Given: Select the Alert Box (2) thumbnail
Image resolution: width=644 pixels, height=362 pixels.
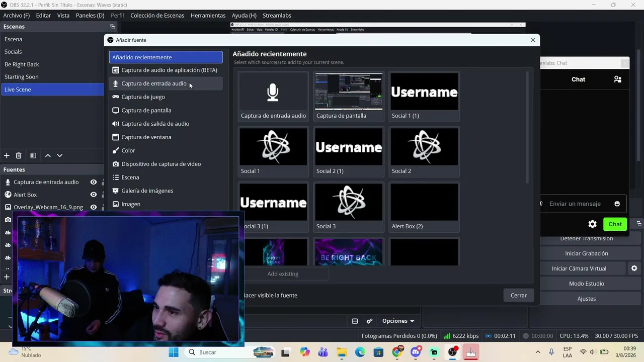Looking at the screenshot, I should (x=424, y=207).
